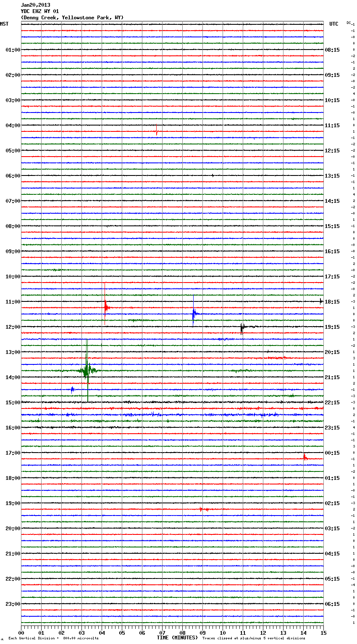Click the 11:15 UTC time label
Screen dimensions: 357x644
332,126
